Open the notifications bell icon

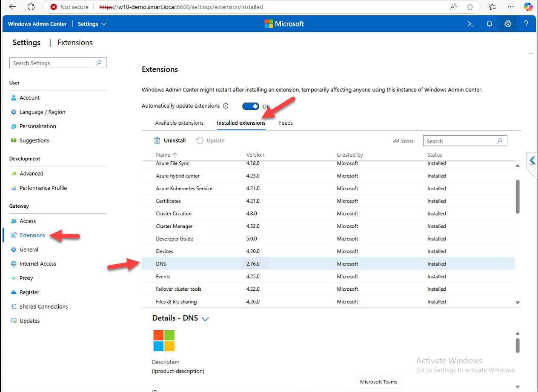coord(489,24)
